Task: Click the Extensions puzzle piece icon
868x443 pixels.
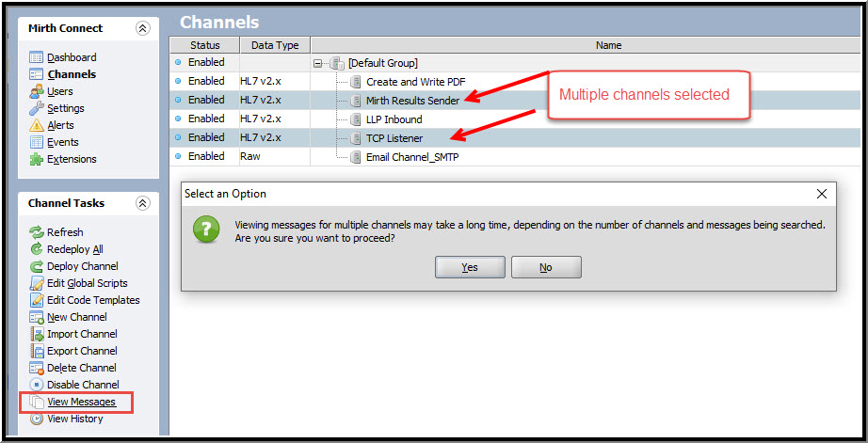Action: click(37, 160)
